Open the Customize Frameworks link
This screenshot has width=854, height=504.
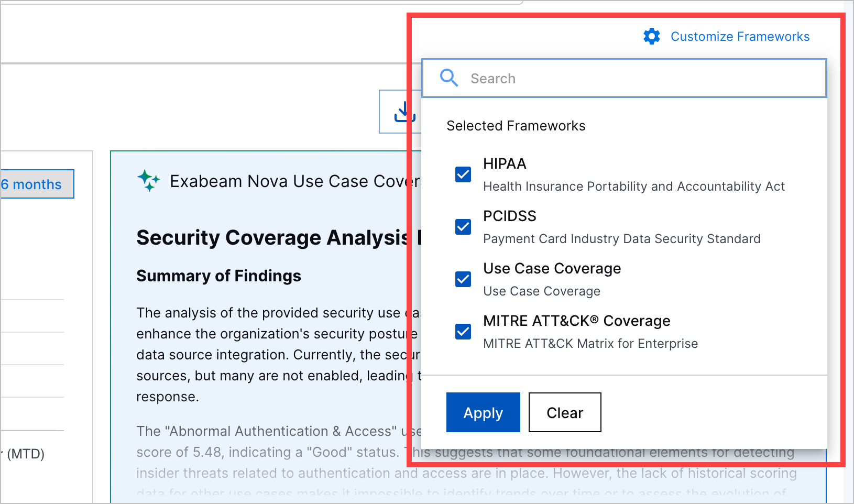point(740,36)
